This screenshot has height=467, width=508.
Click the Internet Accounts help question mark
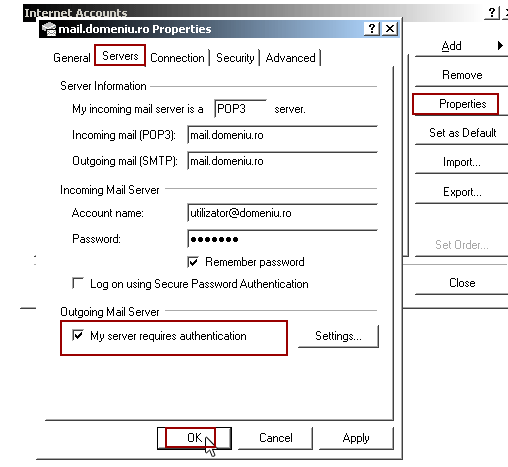492,13
